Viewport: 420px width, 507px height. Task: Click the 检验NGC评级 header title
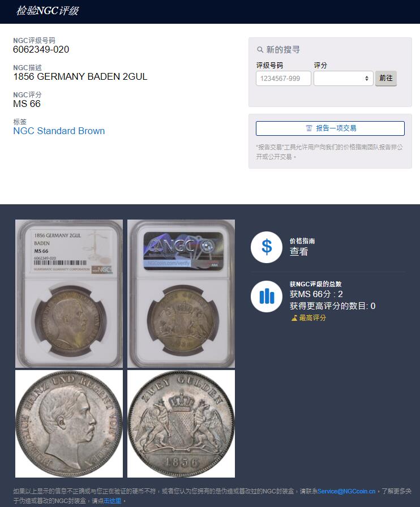pos(48,11)
